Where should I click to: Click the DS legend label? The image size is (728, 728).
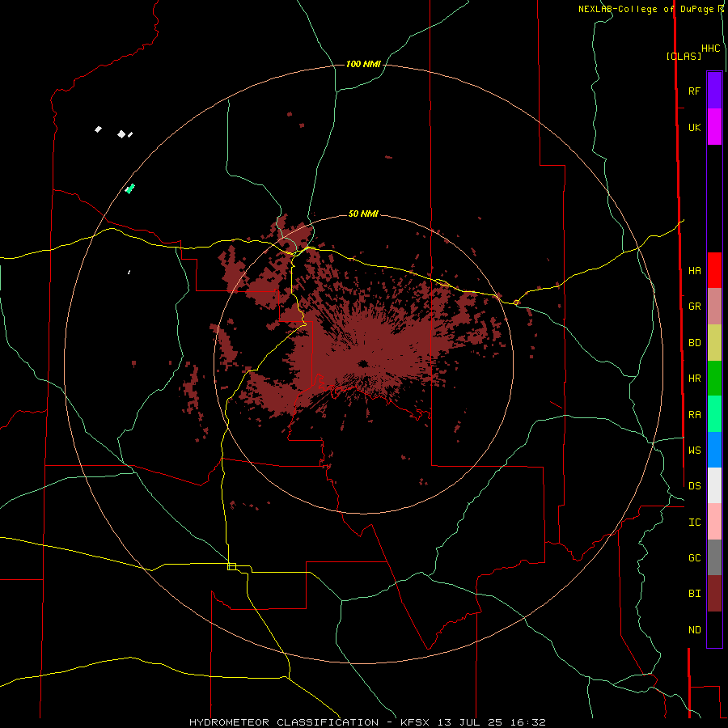pyautogui.click(x=694, y=485)
